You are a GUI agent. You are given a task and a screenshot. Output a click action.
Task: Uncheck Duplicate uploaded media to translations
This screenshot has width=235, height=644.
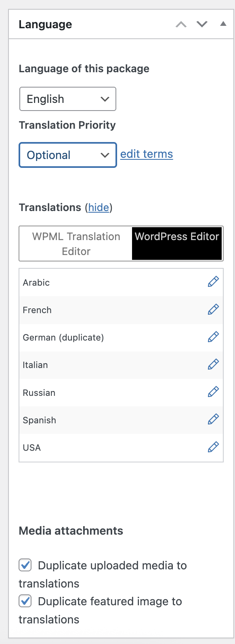click(x=25, y=565)
